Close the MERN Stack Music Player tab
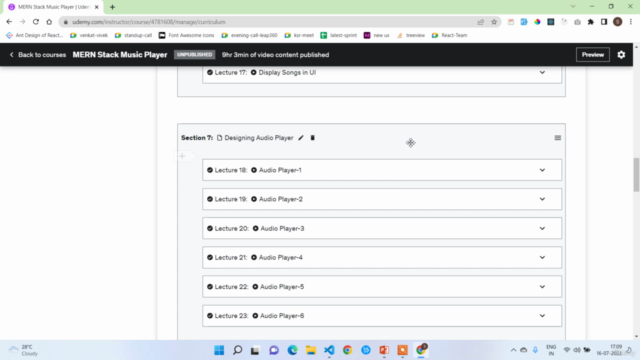This screenshot has height=360, width=640. click(97, 7)
